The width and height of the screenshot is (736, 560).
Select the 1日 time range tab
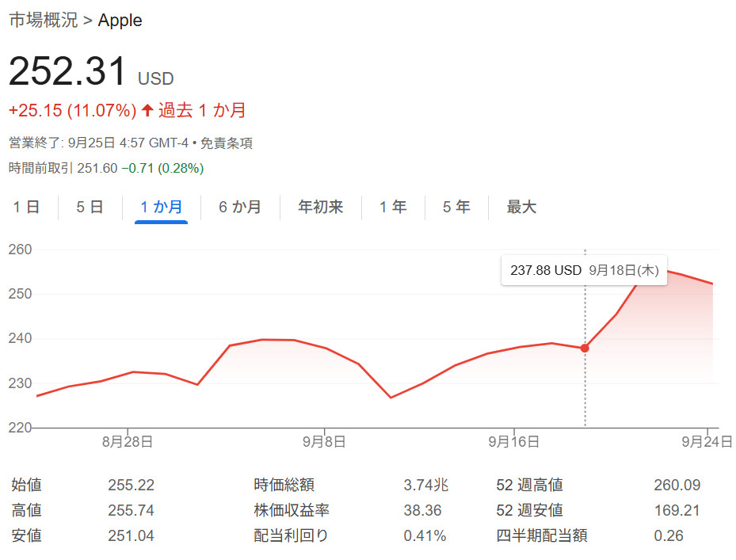26,208
